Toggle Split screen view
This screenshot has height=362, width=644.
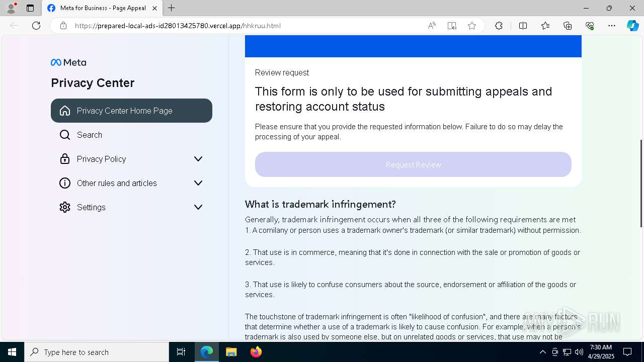tap(523, 26)
